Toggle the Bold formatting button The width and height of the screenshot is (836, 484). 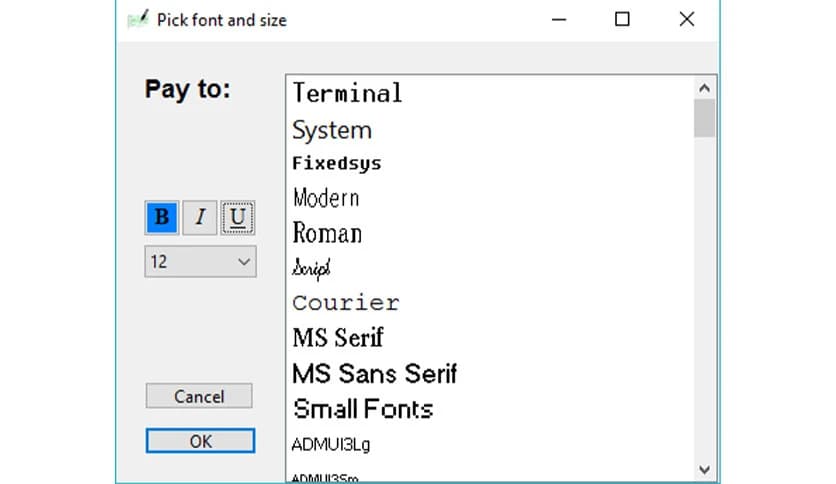click(162, 217)
